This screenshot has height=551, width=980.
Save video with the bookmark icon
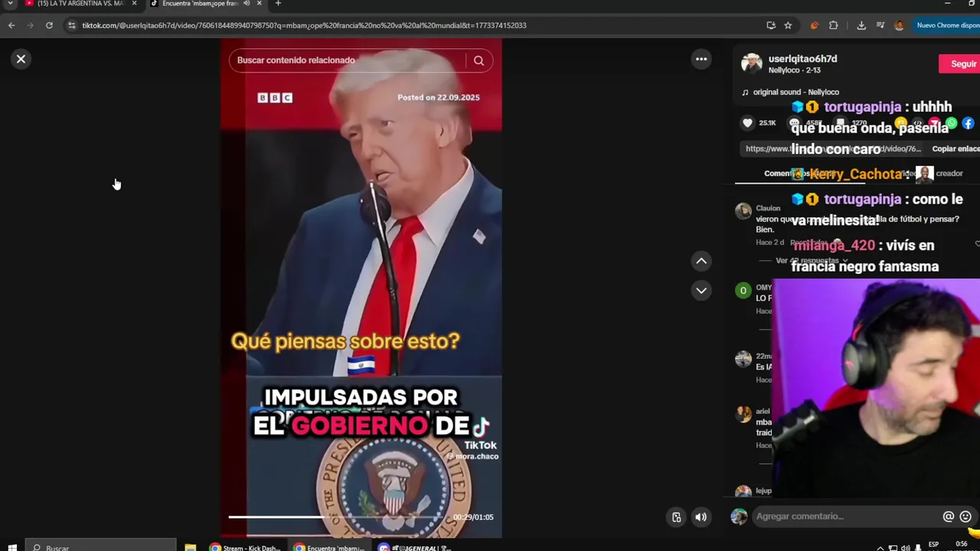[841, 122]
